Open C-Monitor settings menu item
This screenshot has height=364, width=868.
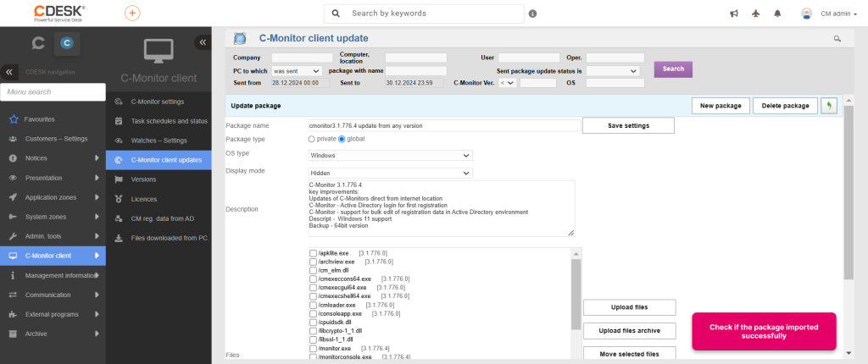click(159, 102)
